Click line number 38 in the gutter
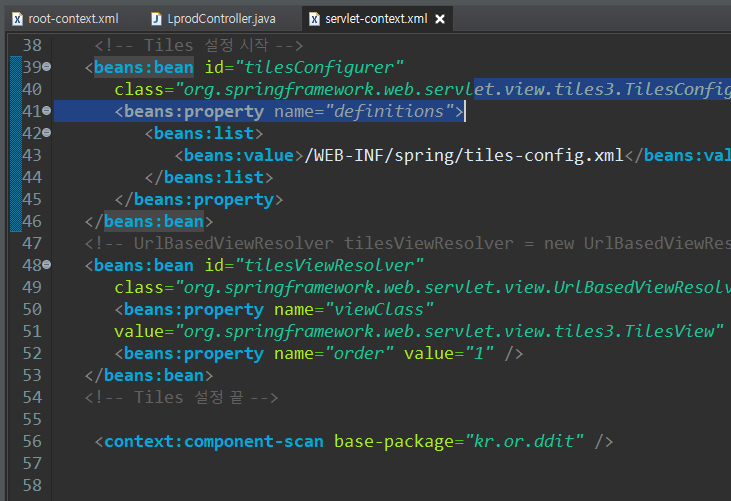This screenshot has height=501, width=731. [32, 45]
